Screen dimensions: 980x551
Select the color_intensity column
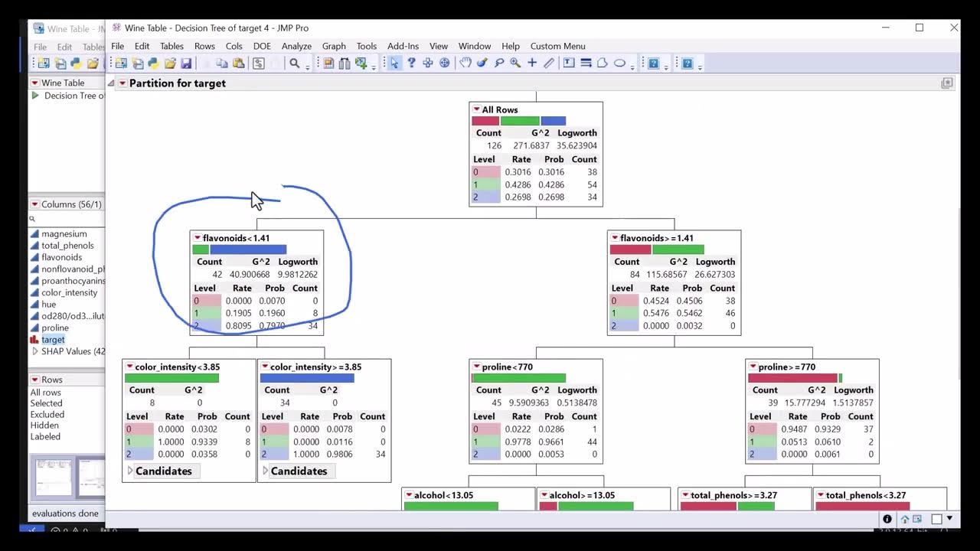coord(69,292)
